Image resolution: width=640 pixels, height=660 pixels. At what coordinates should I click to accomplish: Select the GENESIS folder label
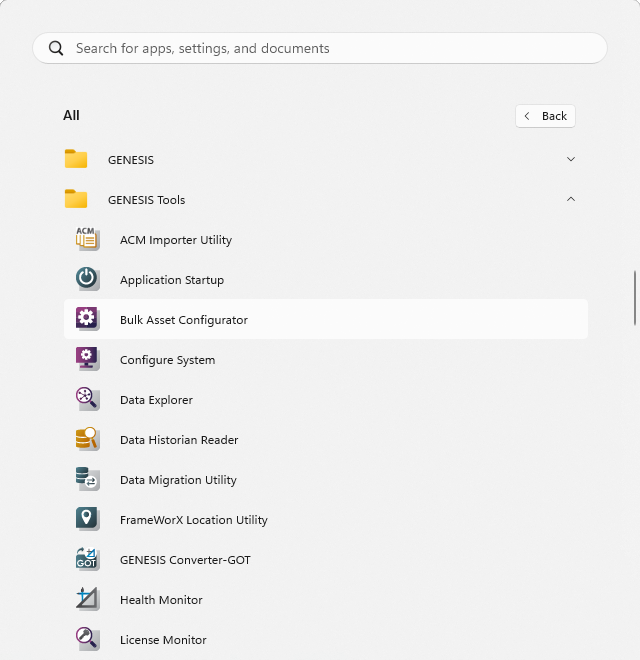coord(131,160)
